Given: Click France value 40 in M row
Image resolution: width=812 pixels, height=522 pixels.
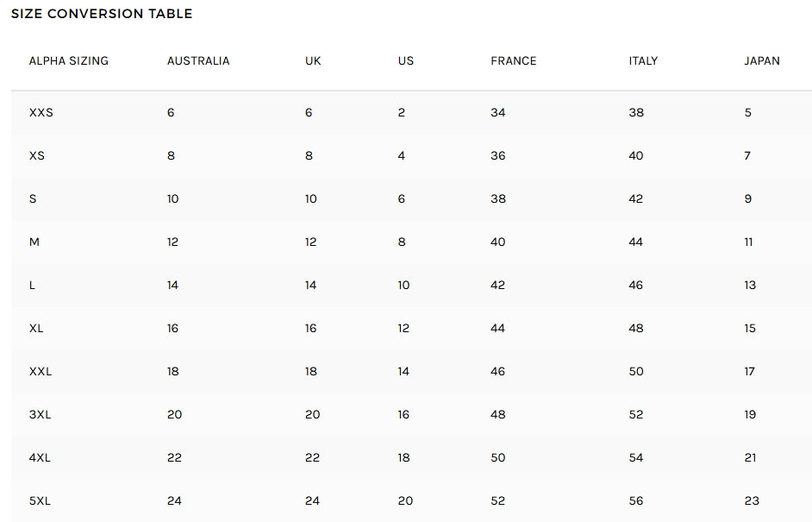Looking at the screenshot, I should click(x=498, y=242).
